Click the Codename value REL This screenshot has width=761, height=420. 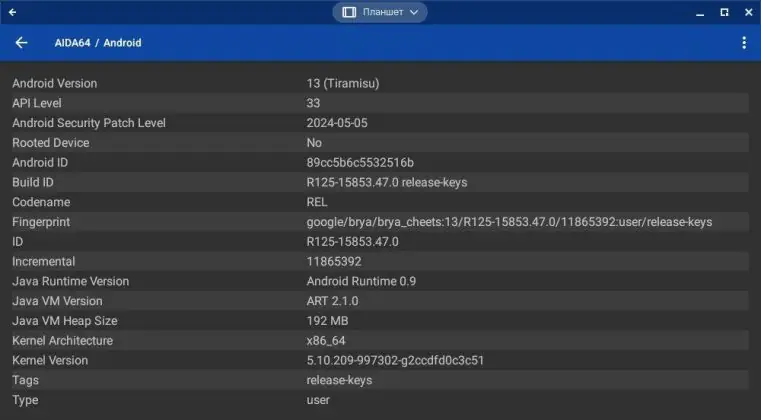click(317, 202)
